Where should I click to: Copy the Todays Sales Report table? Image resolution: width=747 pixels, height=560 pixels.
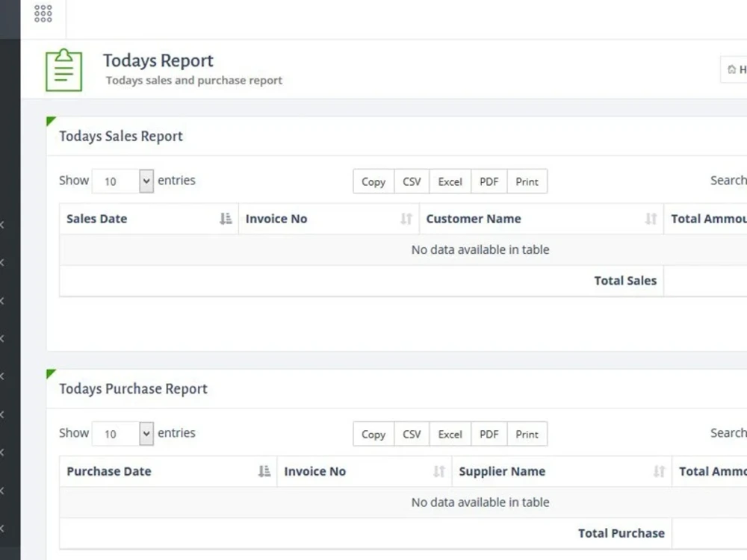[x=373, y=181]
